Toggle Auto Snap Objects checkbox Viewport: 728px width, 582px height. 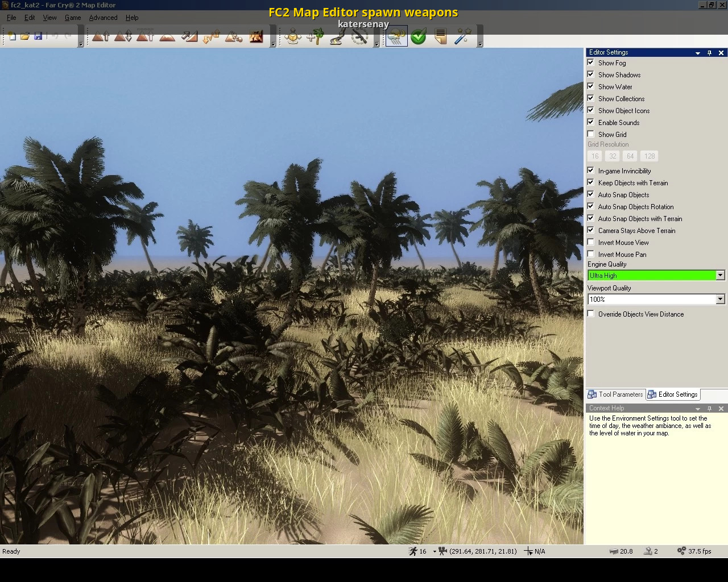coord(591,194)
